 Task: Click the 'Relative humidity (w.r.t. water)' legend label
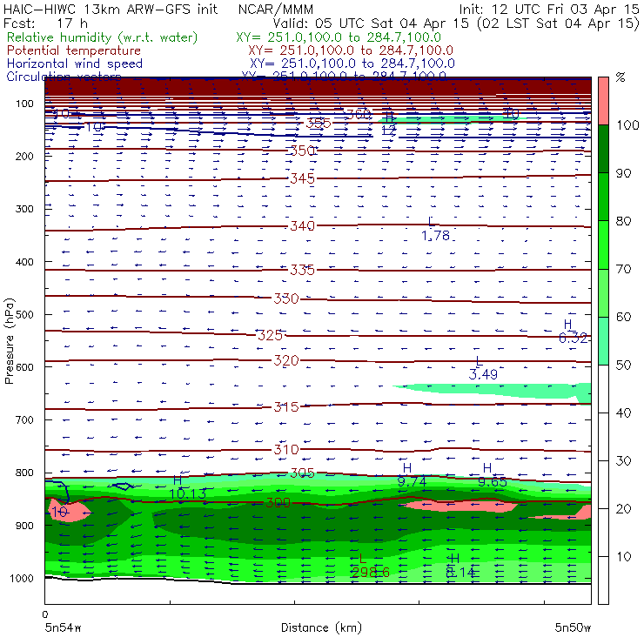pos(103,37)
